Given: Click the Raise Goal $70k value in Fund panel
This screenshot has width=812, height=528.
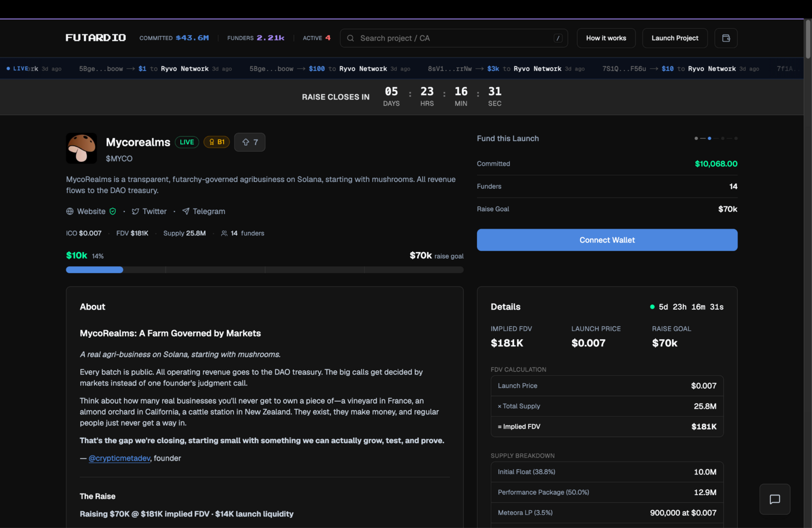Looking at the screenshot, I should click(728, 209).
